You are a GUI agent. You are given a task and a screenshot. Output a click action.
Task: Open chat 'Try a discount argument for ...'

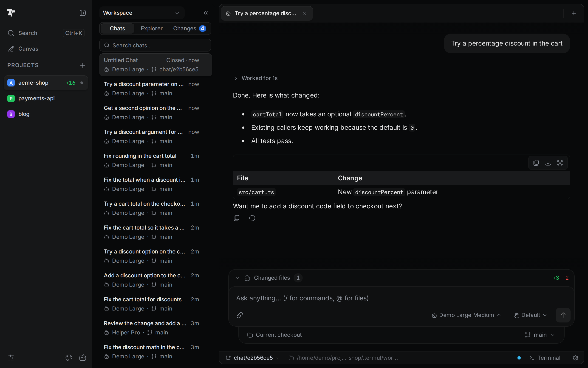point(155,136)
